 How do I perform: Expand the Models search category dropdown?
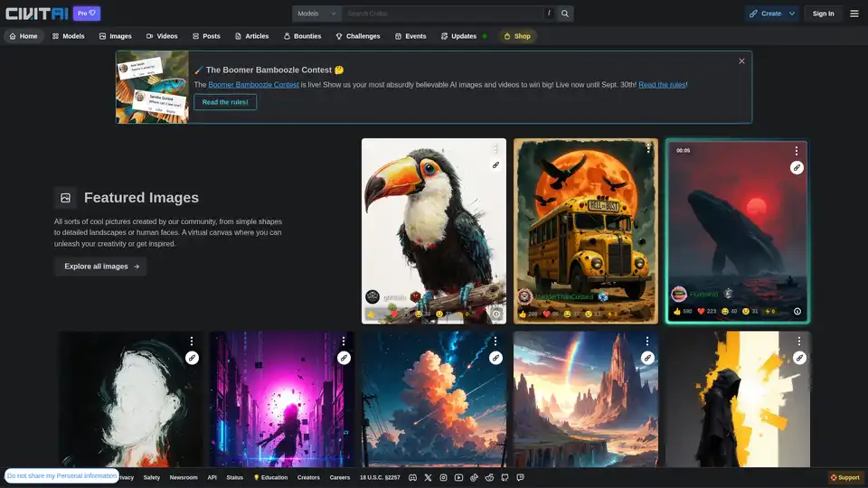click(x=316, y=14)
